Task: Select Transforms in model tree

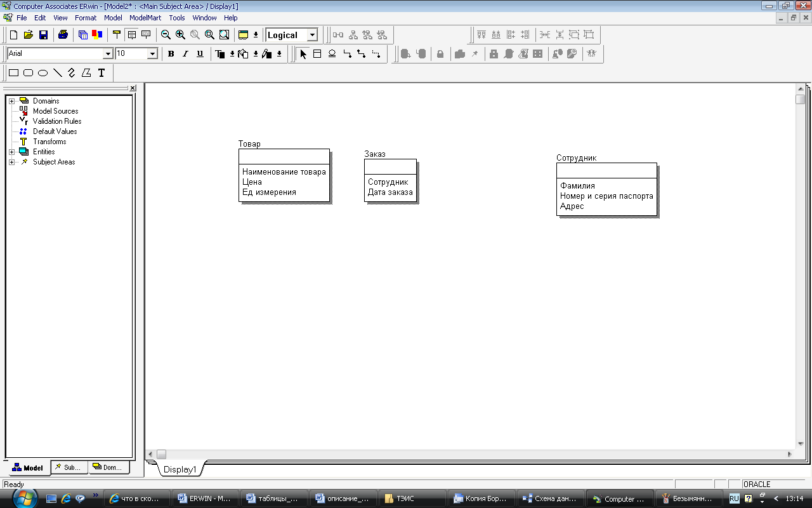Action: [x=49, y=142]
